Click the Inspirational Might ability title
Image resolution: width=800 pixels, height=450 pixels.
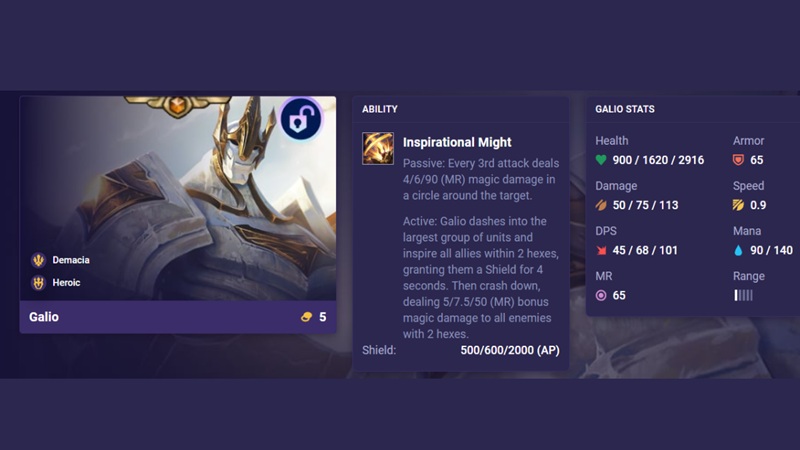[457, 142]
